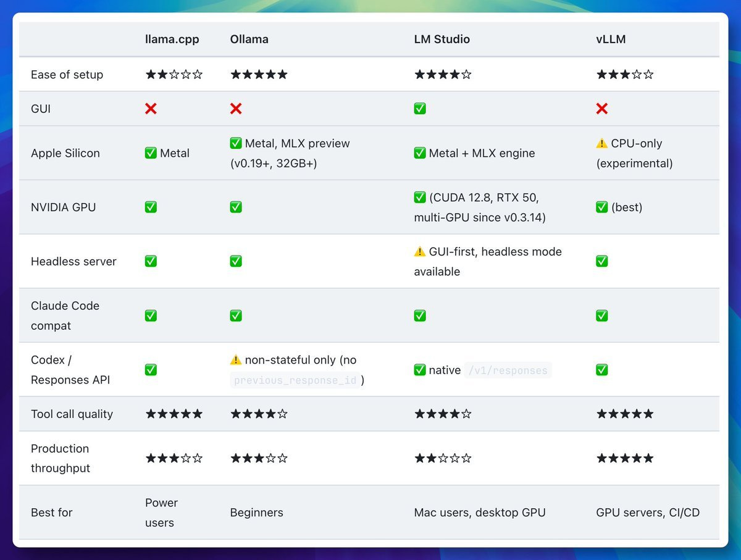Click the 'Tool call quality' row label

[x=72, y=414]
